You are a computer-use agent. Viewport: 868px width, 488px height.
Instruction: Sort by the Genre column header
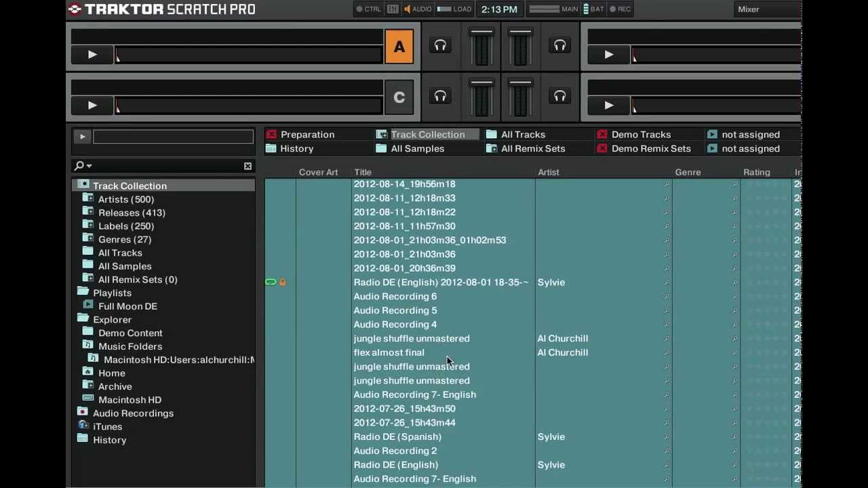(688, 172)
